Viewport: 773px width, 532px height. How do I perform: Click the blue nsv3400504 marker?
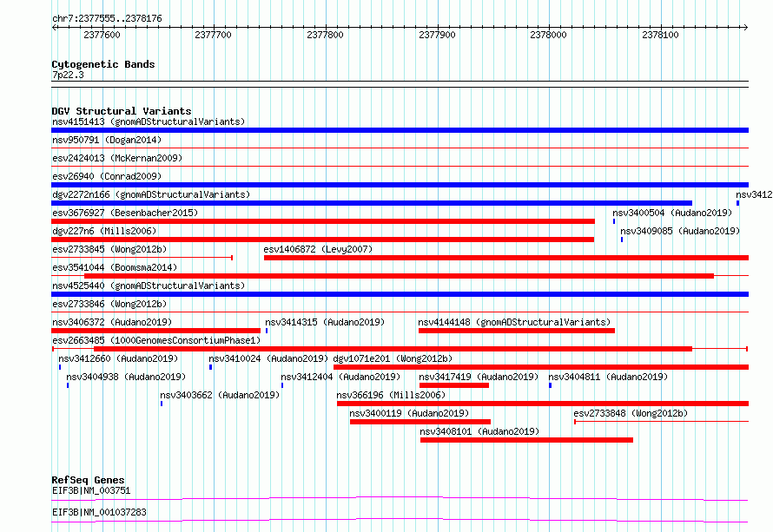tap(614, 221)
